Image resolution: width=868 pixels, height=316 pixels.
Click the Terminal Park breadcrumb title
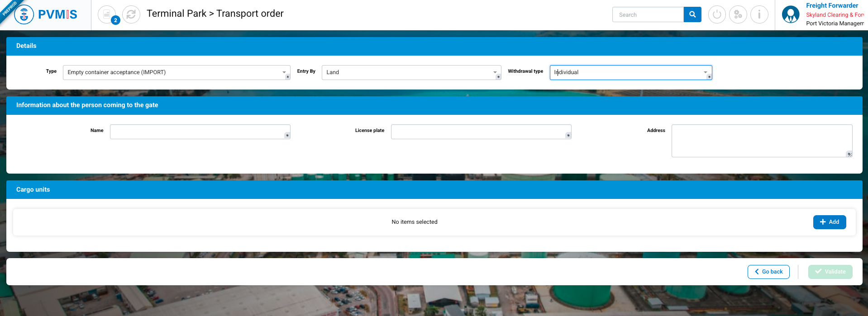pyautogui.click(x=176, y=14)
